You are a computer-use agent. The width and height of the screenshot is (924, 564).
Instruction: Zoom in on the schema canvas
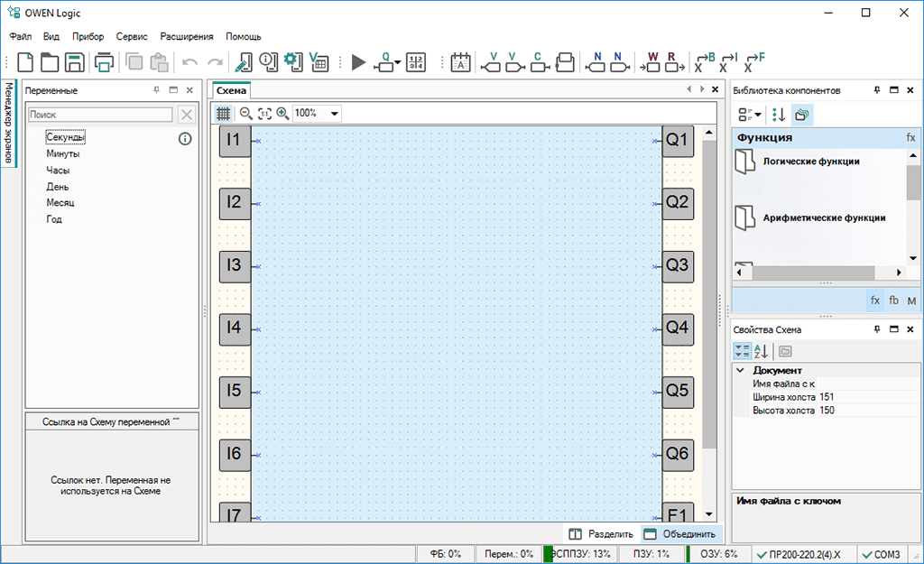(x=282, y=114)
